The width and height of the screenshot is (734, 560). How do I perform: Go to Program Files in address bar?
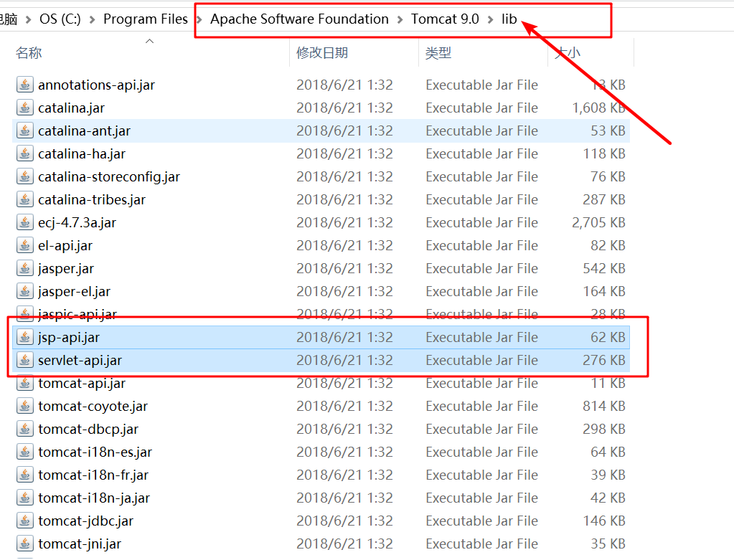(146, 19)
